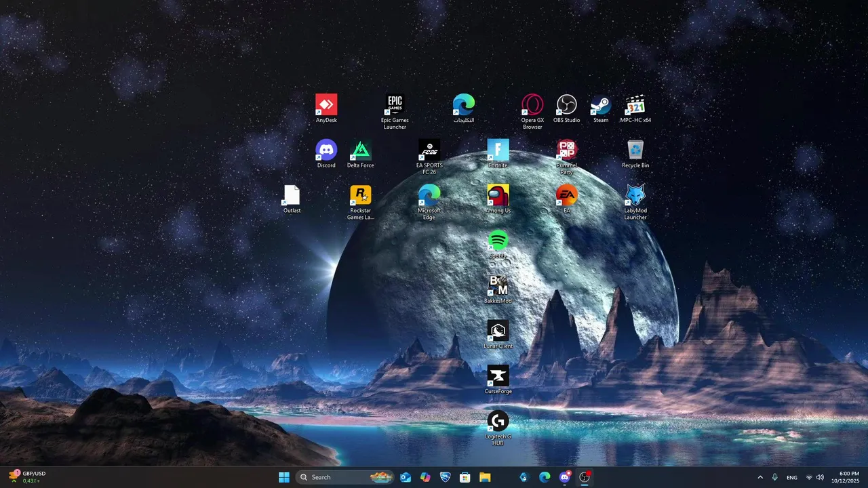Screen dimensions: 868x488
Task: Select the Logitech G HUB desktop icon
Action: 498,428
